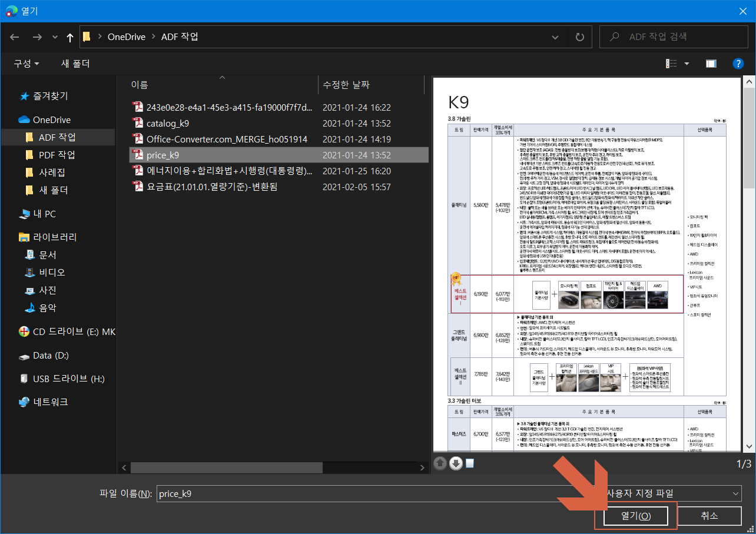Click the 열기(O) button
The image size is (756, 534).
click(636, 516)
